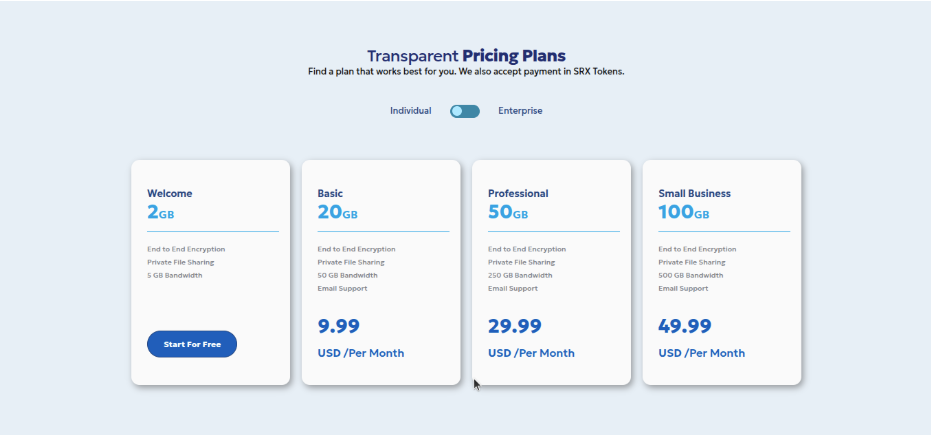Pick the Small Business plan title

pos(695,193)
